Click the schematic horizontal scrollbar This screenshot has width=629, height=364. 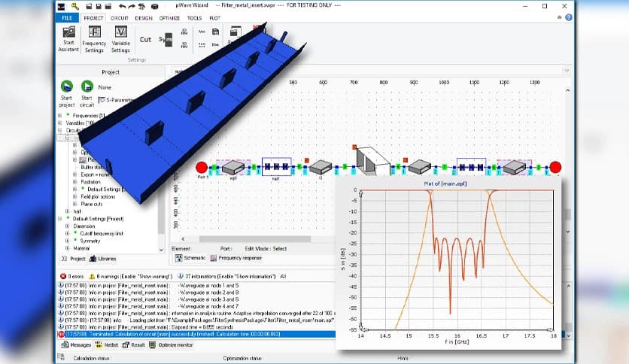point(255,239)
